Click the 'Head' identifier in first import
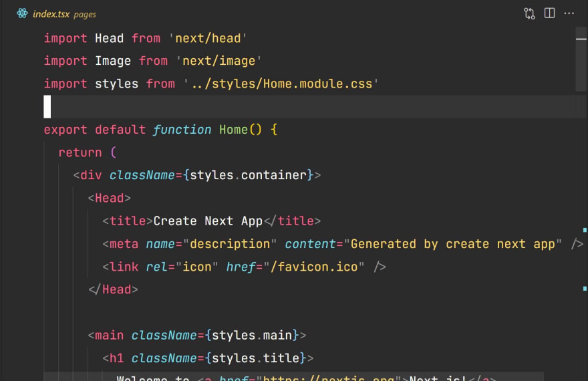Image resolution: width=588 pixels, height=381 pixels. point(109,38)
